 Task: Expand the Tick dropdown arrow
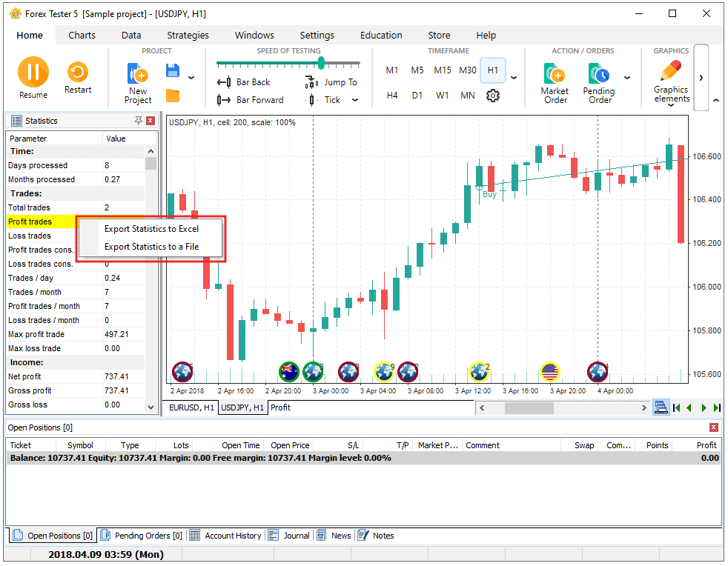(x=355, y=100)
